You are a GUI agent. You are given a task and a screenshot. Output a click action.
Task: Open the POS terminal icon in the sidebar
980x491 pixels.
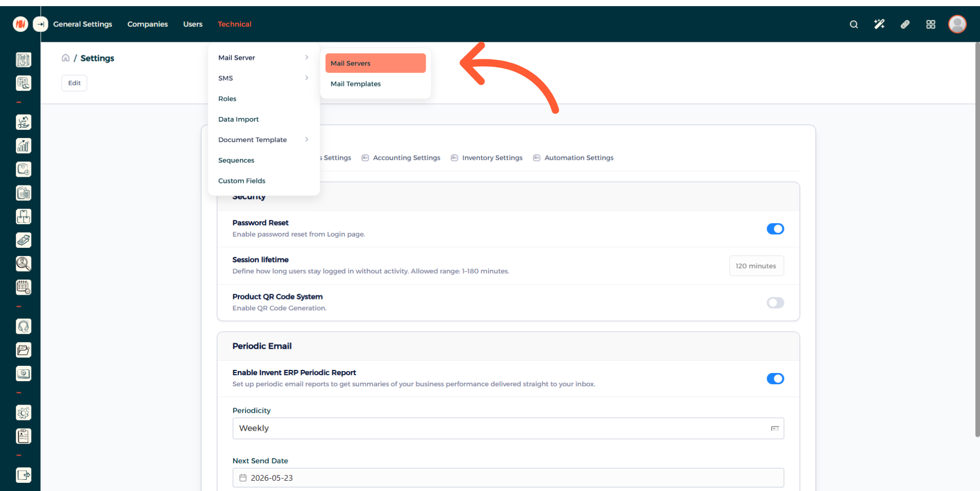[23, 240]
